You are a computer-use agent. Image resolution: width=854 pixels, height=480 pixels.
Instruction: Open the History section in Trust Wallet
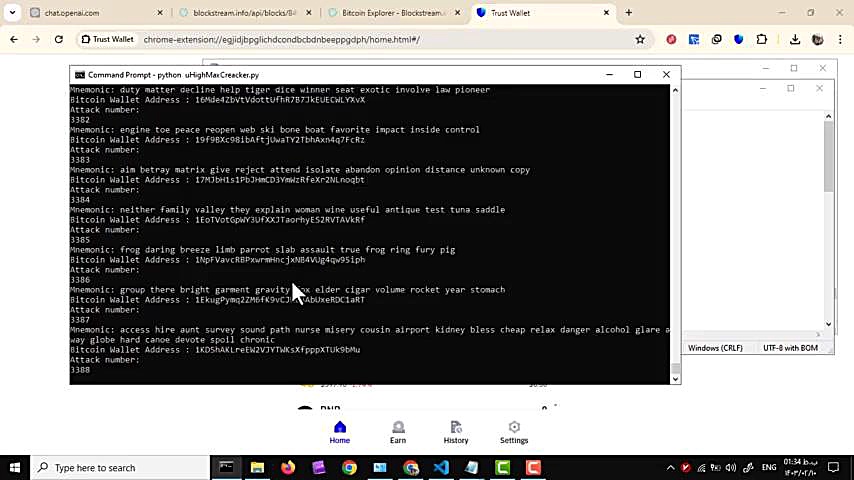pos(456,433)
